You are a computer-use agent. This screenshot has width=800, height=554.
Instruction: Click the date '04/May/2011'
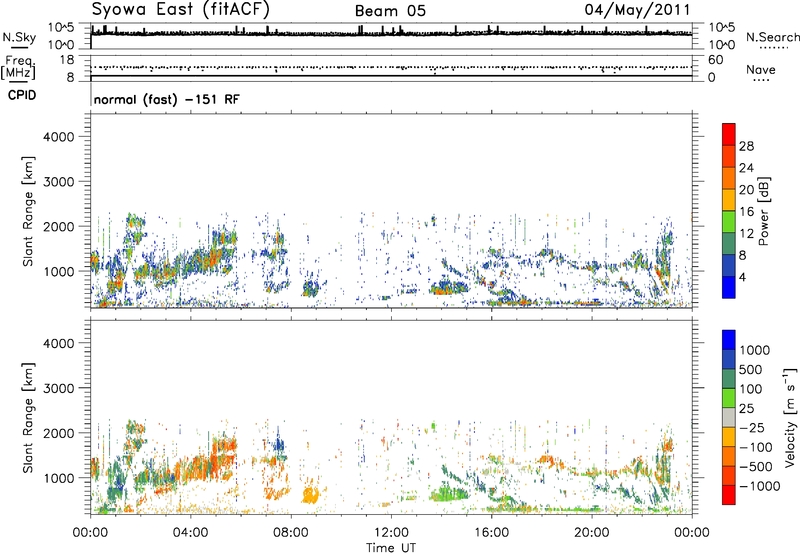[637, 10]
